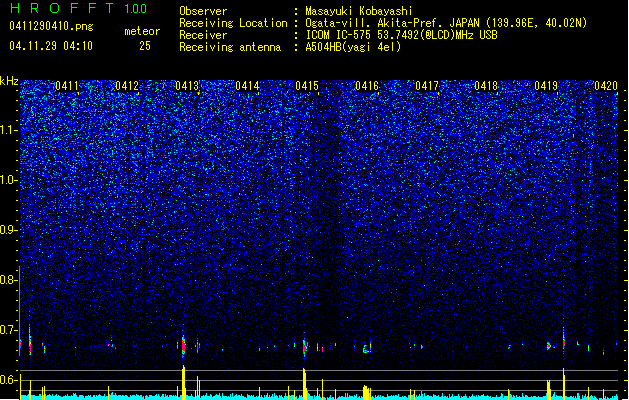The width and height of the screenshot is (629, 400).
Task: Click the Receiving antenna label
Action: coord(230,47)
